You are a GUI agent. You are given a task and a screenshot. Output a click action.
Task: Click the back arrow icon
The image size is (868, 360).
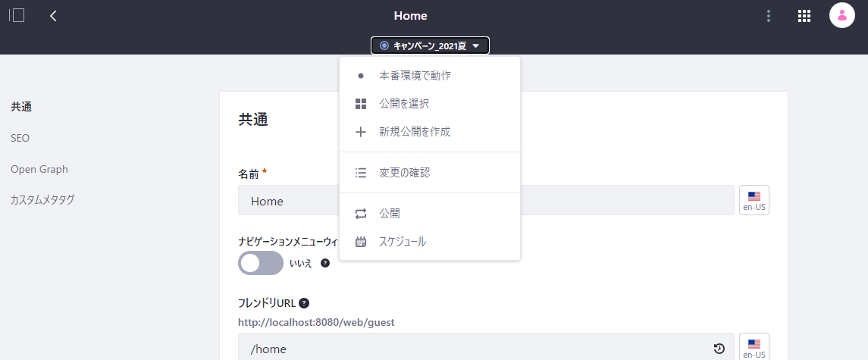pyautogui.click(x=53, y=15)
